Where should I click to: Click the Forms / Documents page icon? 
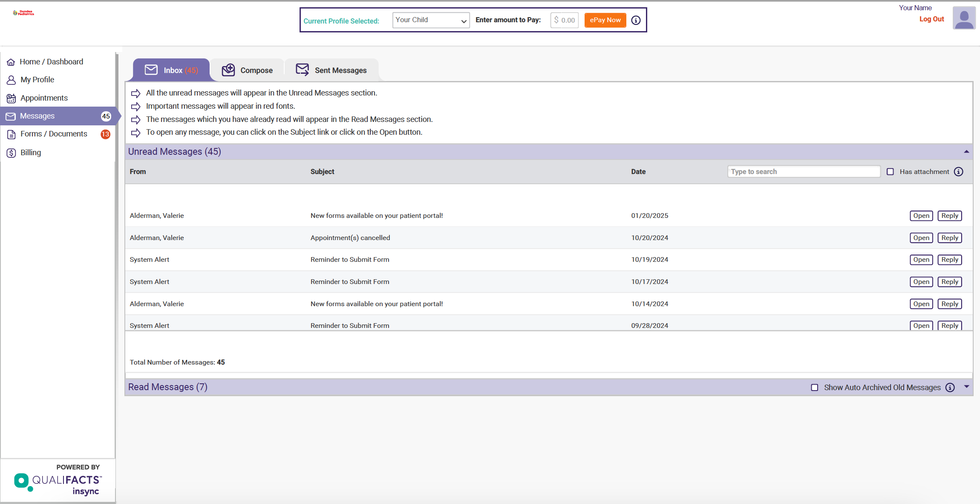coord(12,134)
